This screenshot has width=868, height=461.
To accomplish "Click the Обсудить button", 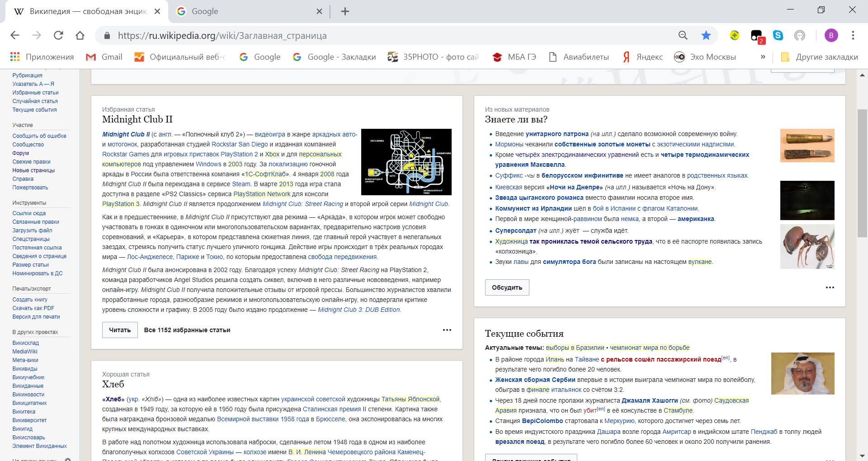I will pos(507,287).
